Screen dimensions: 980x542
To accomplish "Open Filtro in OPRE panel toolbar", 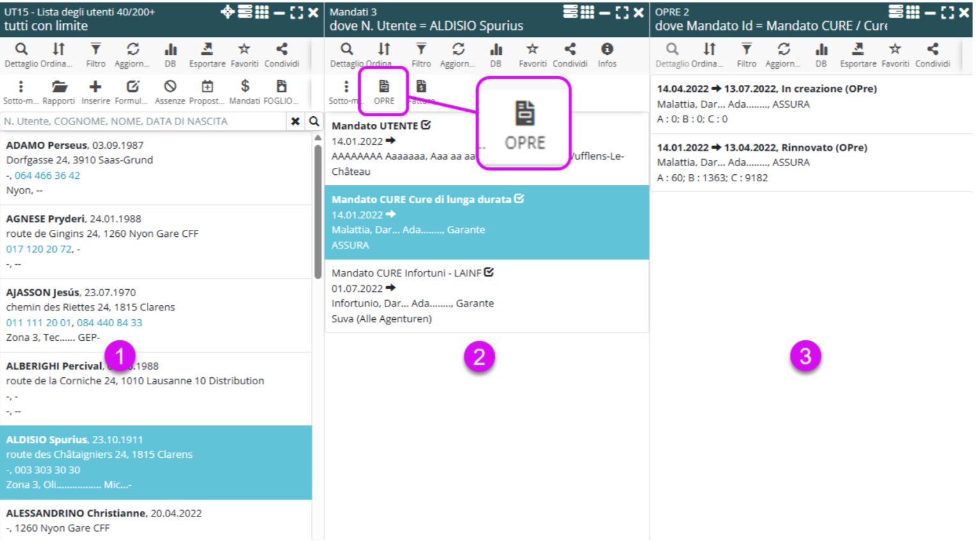I will pos(746,53).
